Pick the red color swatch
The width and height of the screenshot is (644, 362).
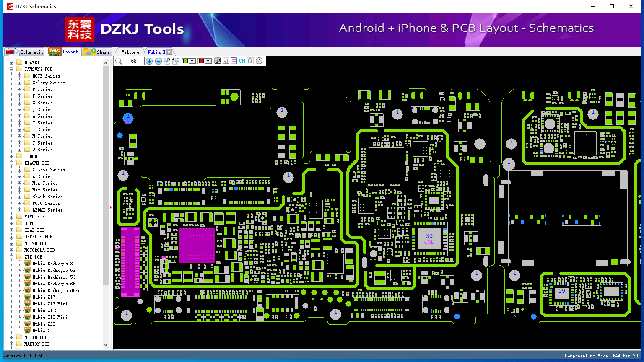click(x=201, y=61)
